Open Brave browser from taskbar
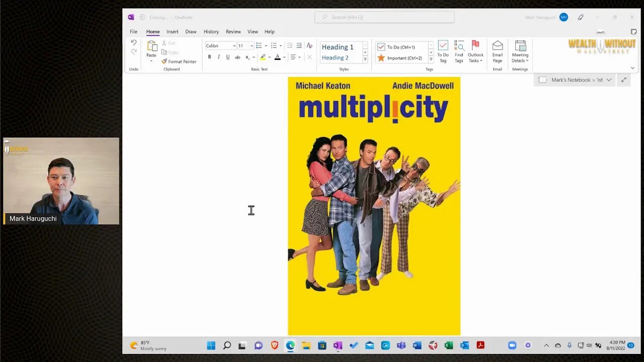644x362 pixels. point(275,345)
